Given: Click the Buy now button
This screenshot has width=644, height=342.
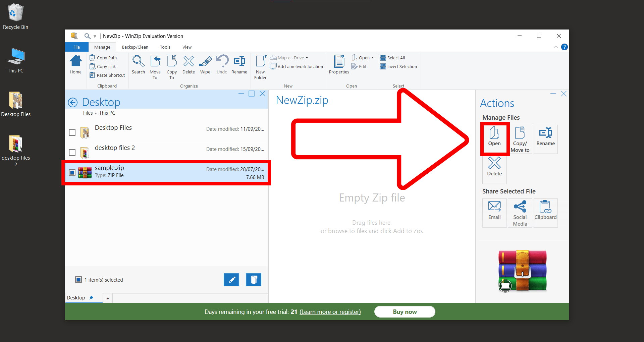Looking at the screenshot, I should click(405, 311).
